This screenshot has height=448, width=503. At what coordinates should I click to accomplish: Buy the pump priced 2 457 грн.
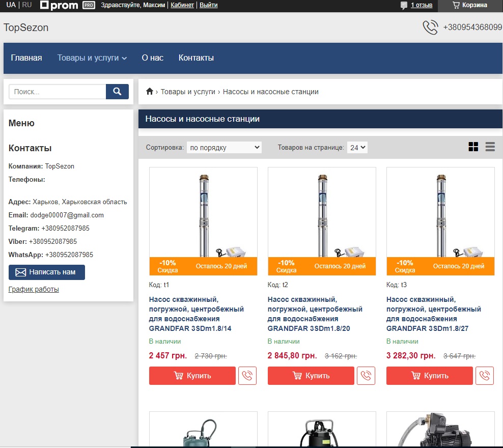[x=192, y=376]
